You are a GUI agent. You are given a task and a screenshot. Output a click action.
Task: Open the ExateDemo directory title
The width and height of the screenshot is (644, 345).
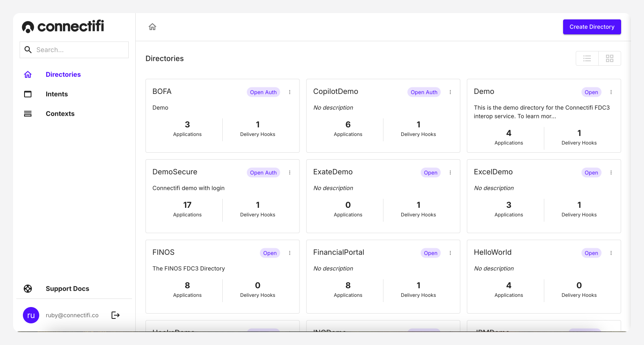[333, 172]
